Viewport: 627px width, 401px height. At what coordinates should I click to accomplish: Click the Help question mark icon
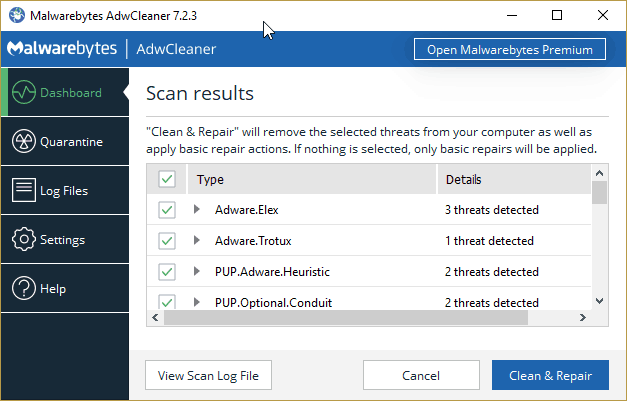coord(24,288)
